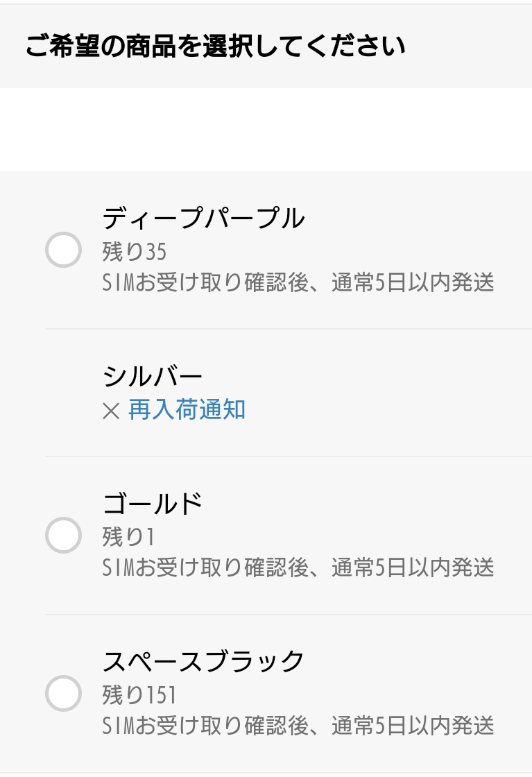
Task: Click the 残り1 stock count text
Action: 128,537
